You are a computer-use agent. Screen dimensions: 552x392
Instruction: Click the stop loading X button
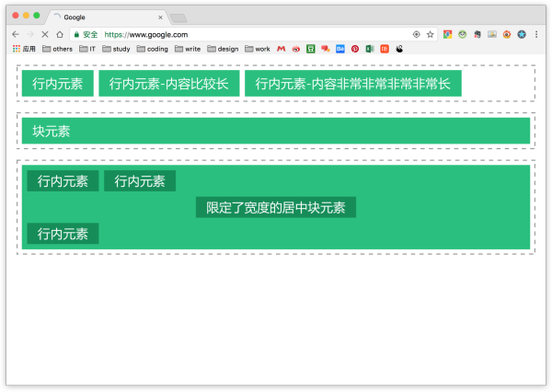44,34
